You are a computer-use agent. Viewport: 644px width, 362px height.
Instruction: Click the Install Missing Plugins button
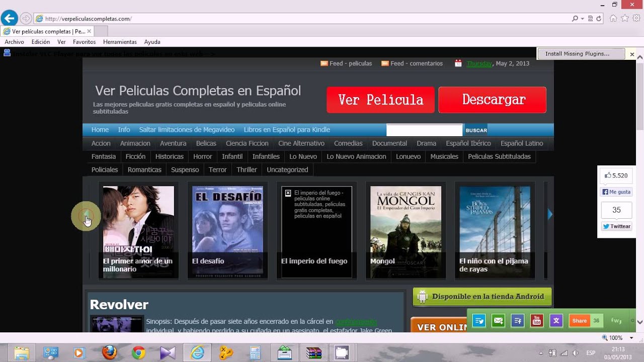[582, 53]
